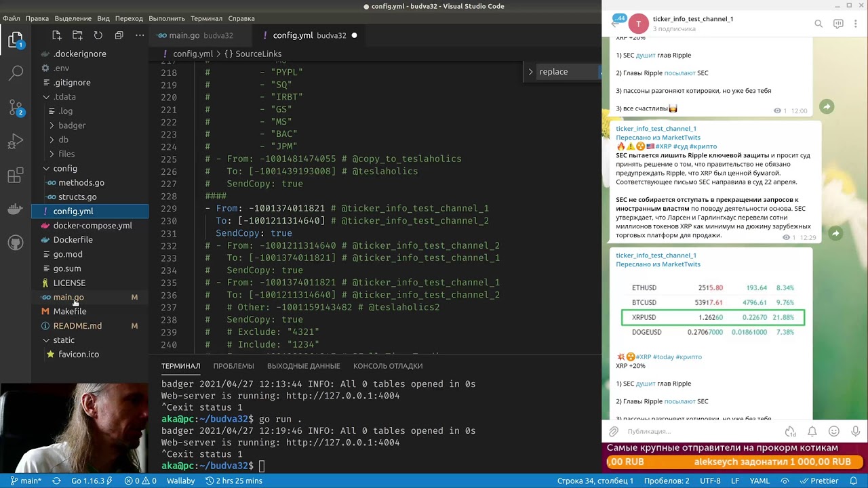Change LF end of line sequence
Viewport: 868px width, 488px height.
[x=735, y=481]
